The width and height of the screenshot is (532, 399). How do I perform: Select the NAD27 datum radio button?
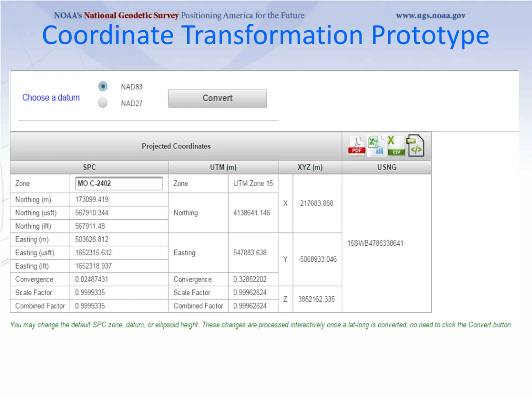[103, 103]
